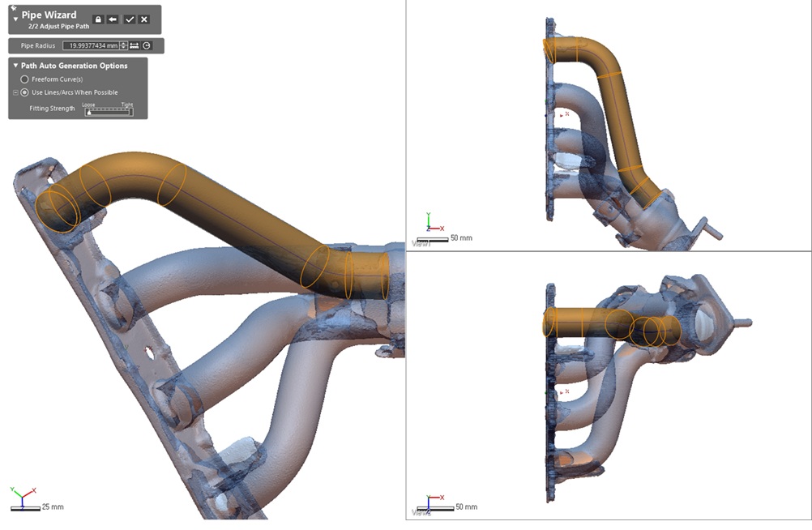Click inside the Pipe Radius value field
This screenshot has width=812, height=530.
click(x=91, y=45)
